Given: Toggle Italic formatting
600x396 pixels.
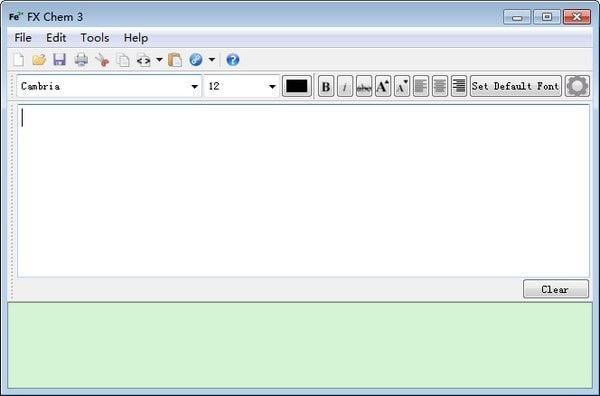Looking at the screenshot, I should [x=345, y=86].
